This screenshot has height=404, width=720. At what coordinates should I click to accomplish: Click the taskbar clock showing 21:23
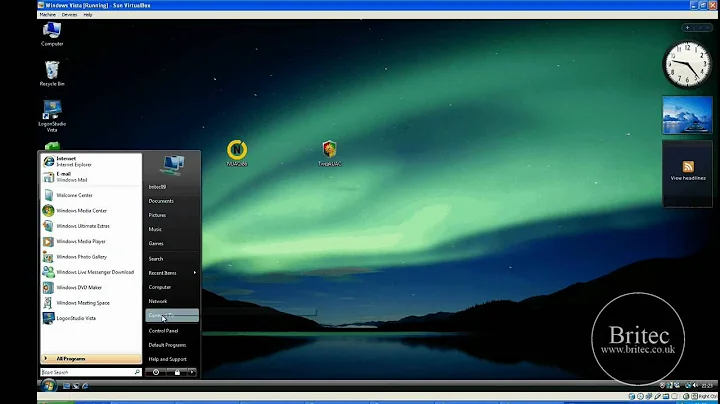tap(707, 386)
